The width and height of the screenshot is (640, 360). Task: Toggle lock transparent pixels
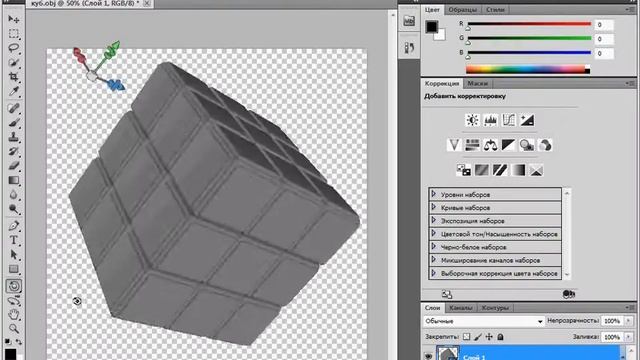coord(467,337)
